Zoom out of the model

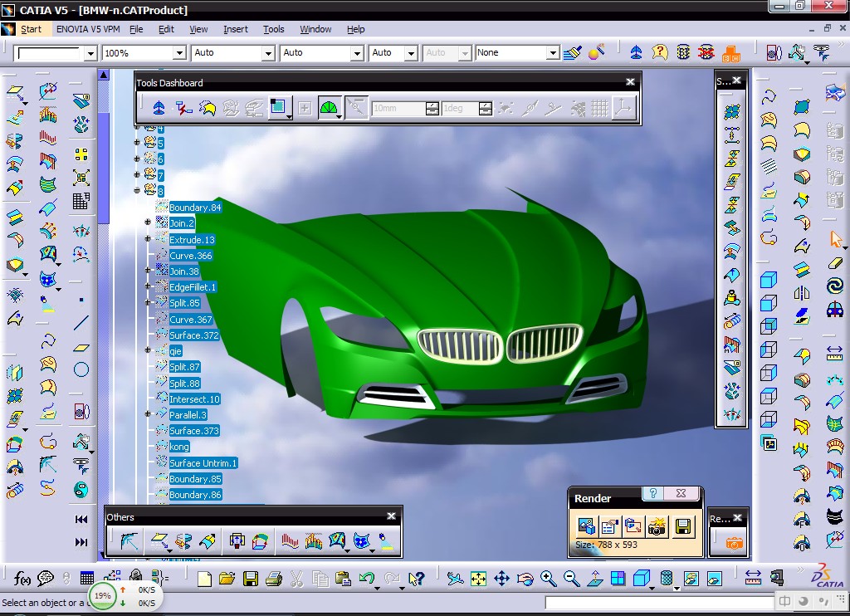click(571, 579)
